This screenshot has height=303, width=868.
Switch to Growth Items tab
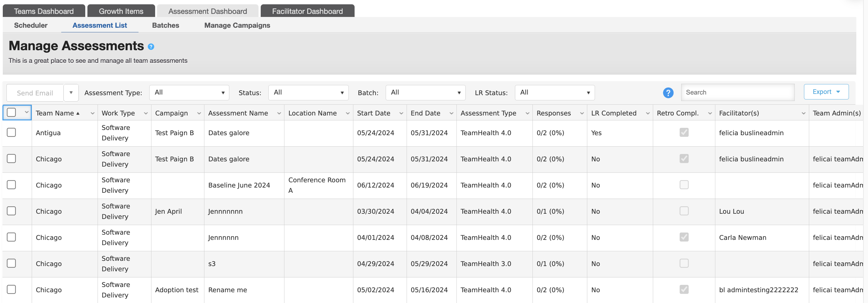point(121,11)
